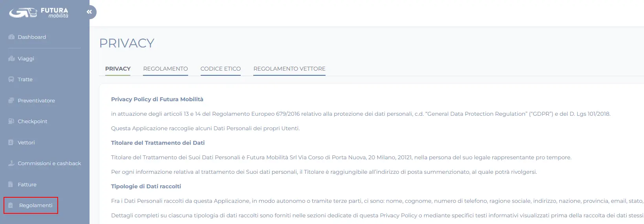Open the Viaggi menu label

pos(26,58)
